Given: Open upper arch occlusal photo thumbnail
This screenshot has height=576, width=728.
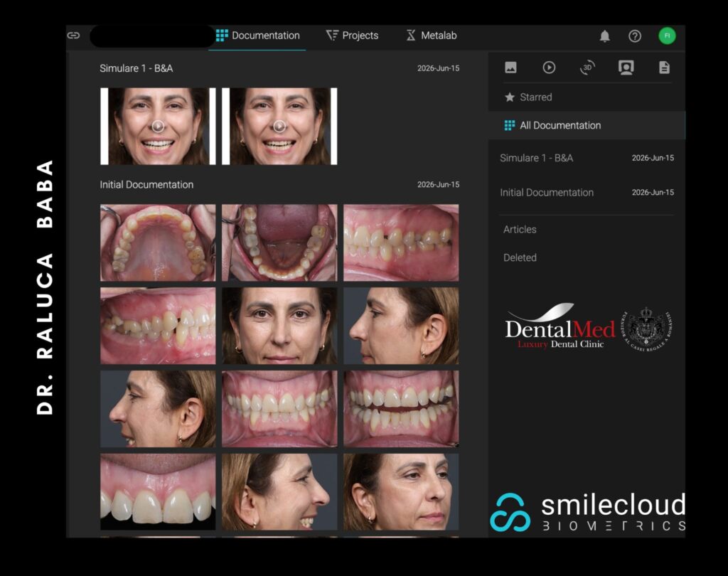Looking at the screenshot, I should (158, 242).
